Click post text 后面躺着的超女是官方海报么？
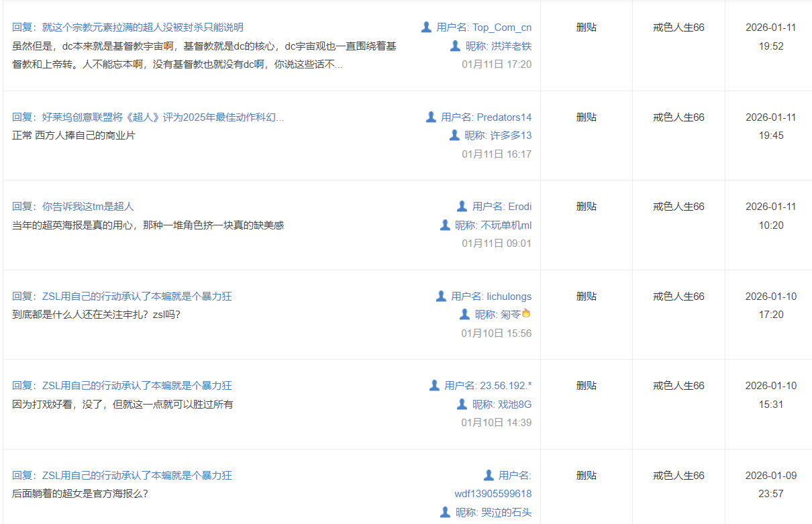812x524 pixels. click(x=80, y=494)
